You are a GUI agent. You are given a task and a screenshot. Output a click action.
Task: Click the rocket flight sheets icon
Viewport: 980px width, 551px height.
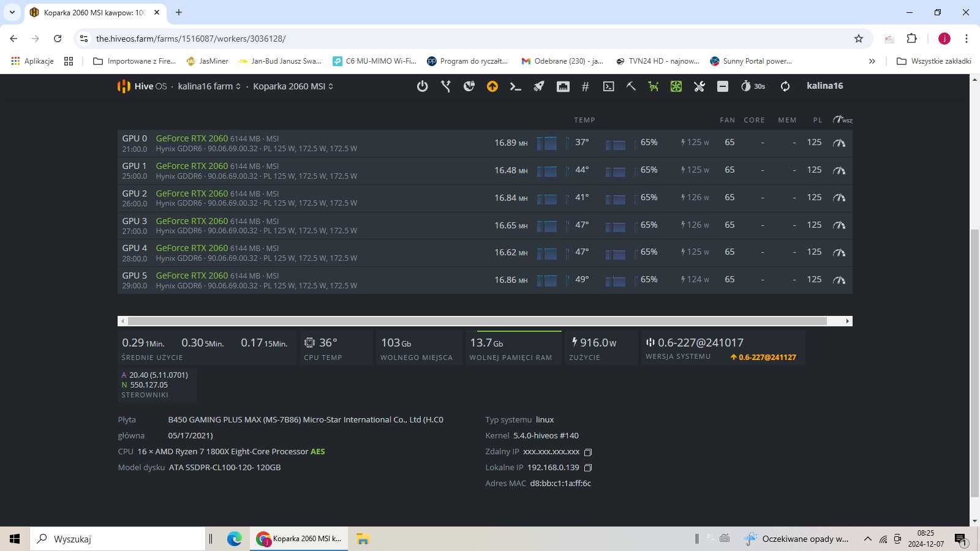539,86
